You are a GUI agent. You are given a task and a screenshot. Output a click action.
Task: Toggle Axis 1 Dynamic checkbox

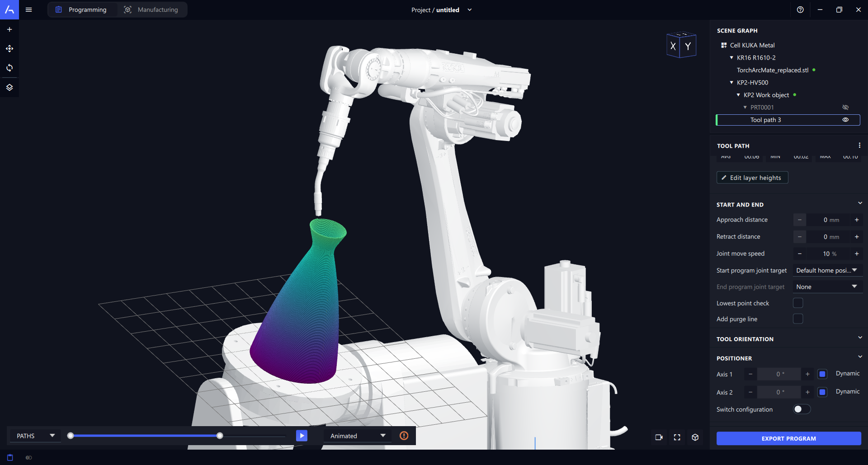(822, 374)
